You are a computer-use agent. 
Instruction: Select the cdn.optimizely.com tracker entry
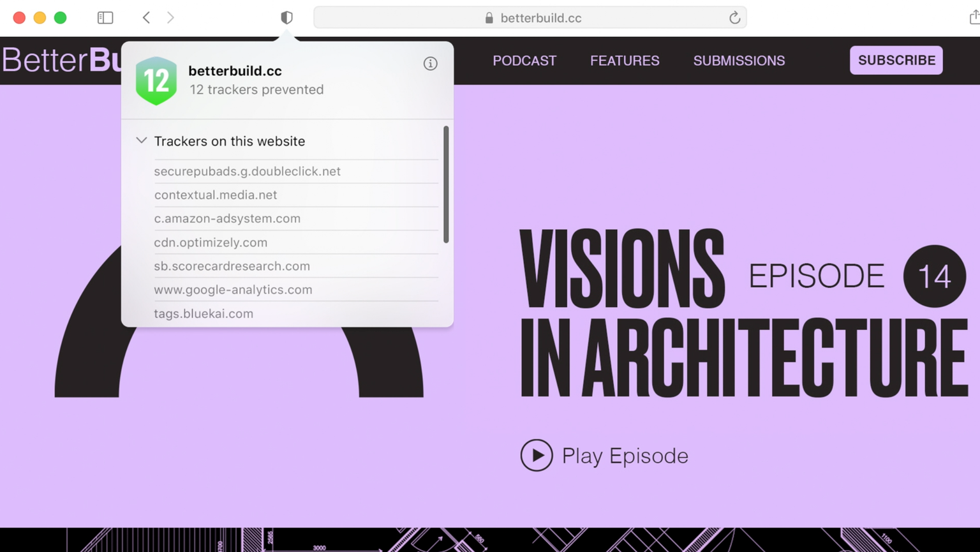(x=211, y=242)
